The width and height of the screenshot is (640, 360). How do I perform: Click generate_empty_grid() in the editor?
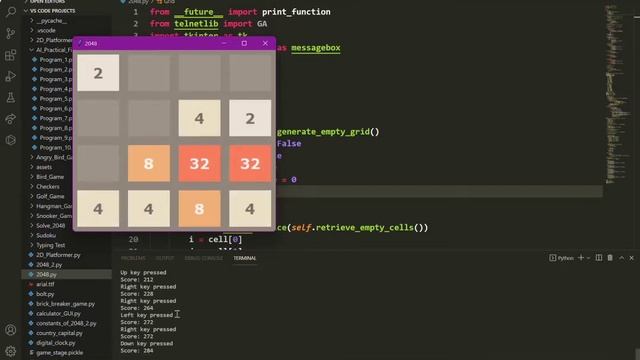(x=328, y=132)
